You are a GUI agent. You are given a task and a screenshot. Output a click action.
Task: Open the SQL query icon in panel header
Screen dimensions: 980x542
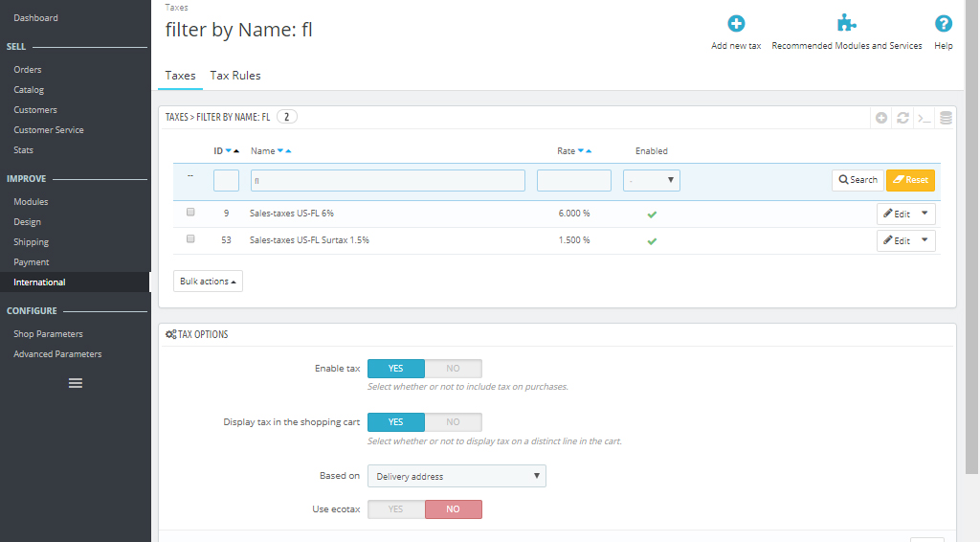click(924, 118)
